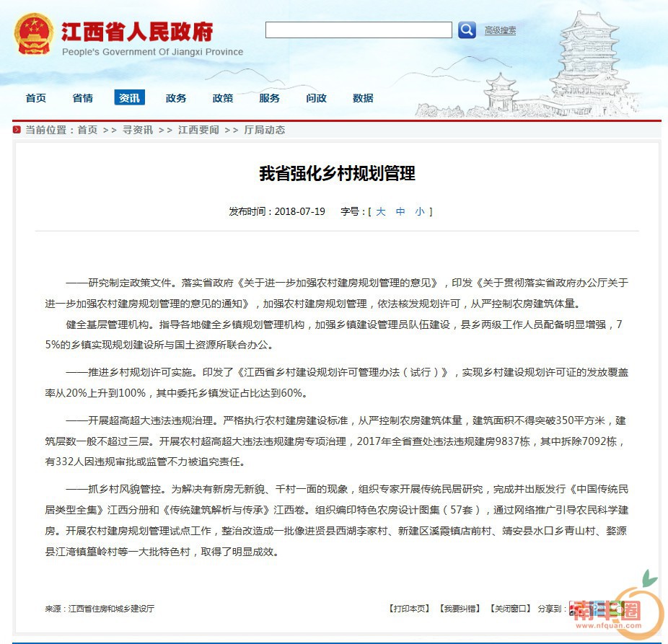Image resolution: width=668 pixels, height=644 pixels.
Task: Open the 政务 navigation menu
Action: 176,98
